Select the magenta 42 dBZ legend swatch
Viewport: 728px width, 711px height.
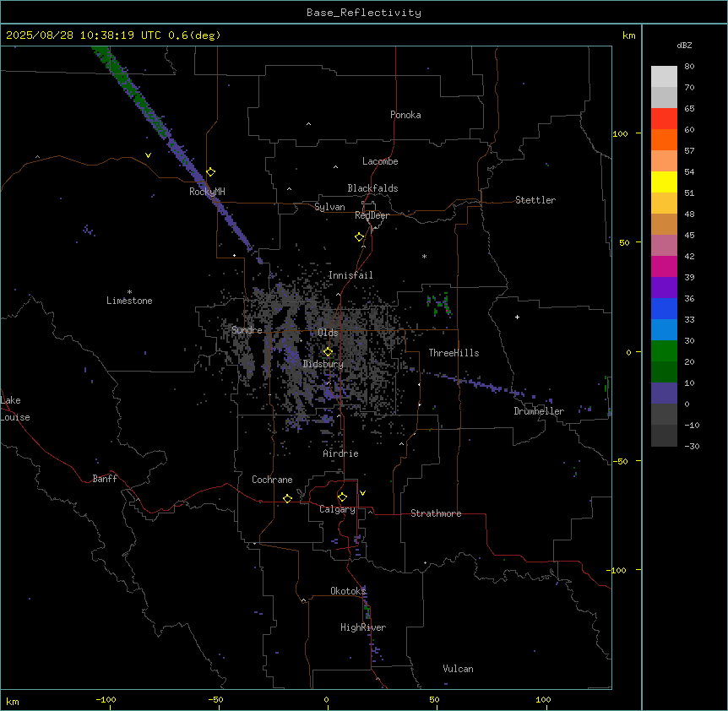coord(664,266)
